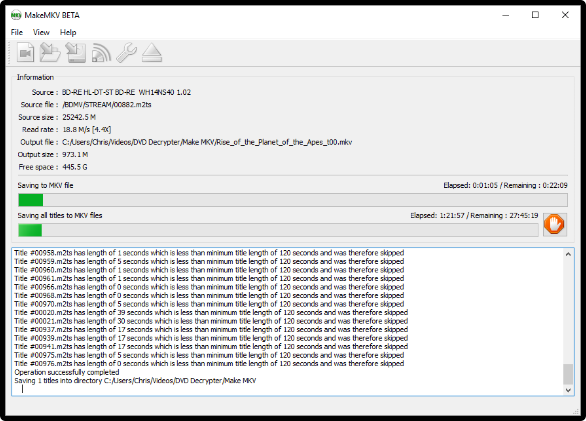Select the Backup disc to drive icon
This screenshot has width=586, height=421.
pos(76,53)
